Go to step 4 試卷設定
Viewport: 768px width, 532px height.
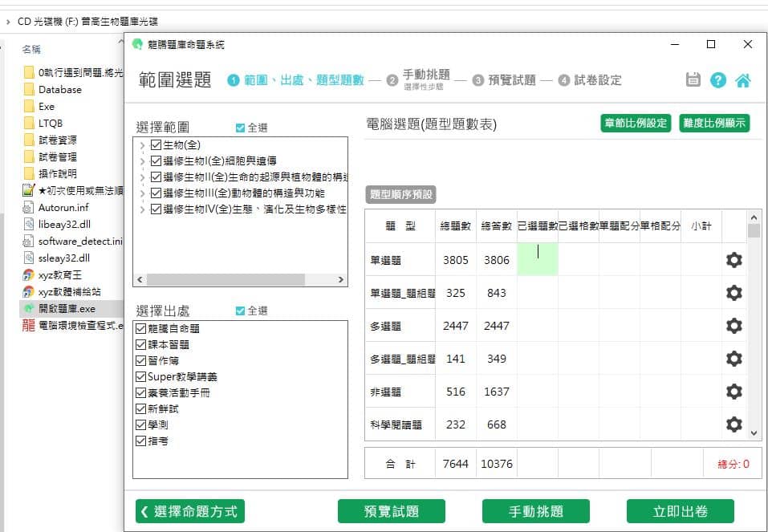click(590, 80)
